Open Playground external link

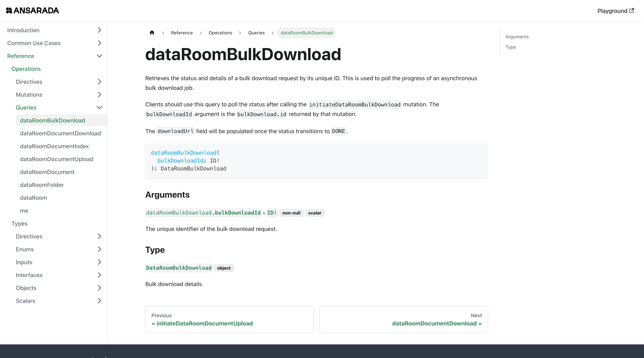click(616, 11)
